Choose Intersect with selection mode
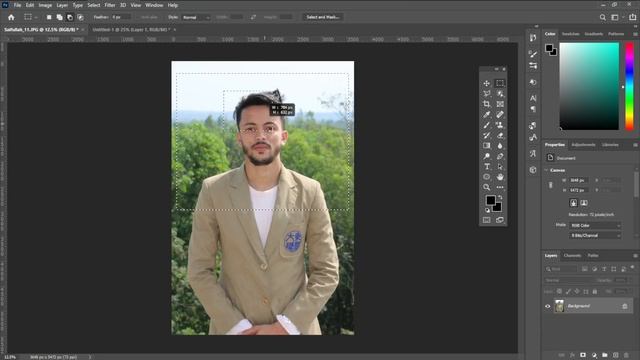 [x=80, y=17]
